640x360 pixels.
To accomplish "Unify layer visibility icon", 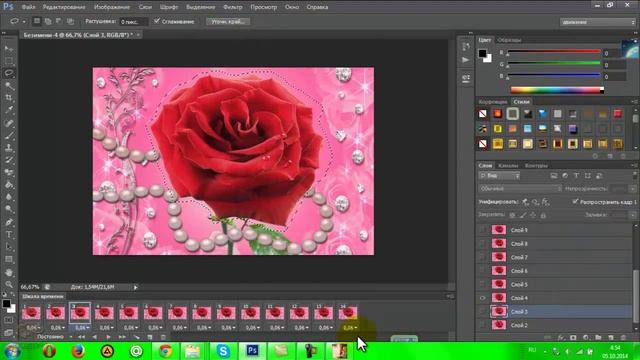I will click(536, 202).
